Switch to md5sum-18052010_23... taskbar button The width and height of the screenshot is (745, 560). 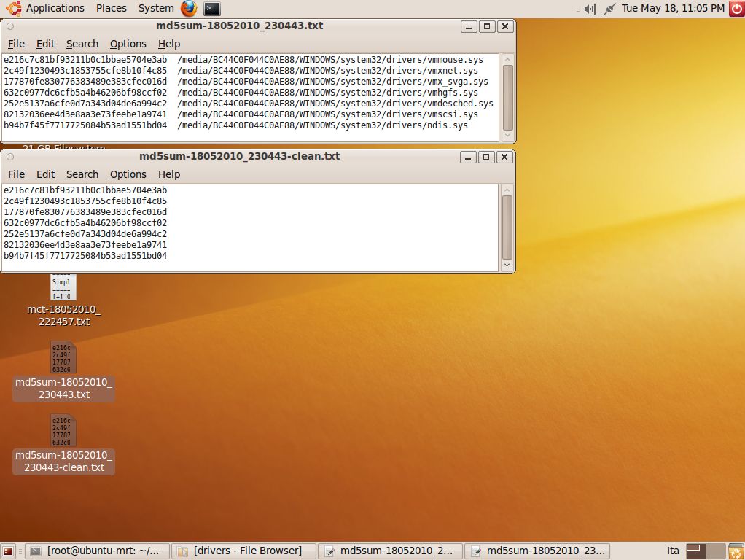click(537, 551)
